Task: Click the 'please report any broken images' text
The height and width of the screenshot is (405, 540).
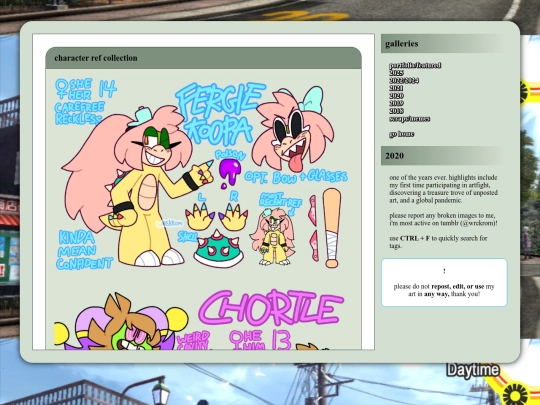Action: (x=444, y=219)
